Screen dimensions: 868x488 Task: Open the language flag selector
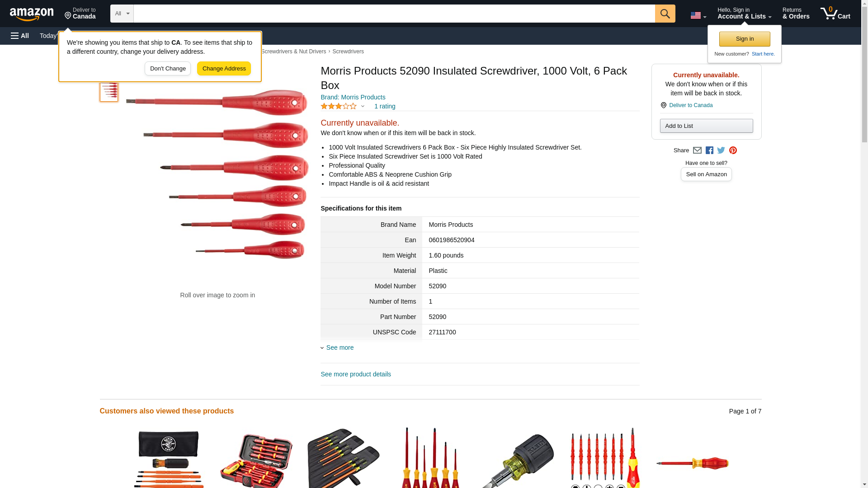[698, 15]
